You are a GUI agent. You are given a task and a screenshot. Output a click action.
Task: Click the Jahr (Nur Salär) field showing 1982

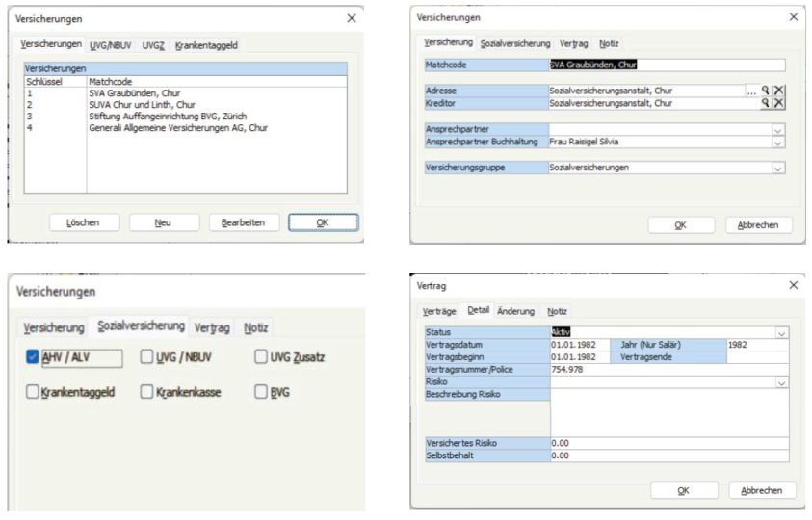click(x=758, y=345)
